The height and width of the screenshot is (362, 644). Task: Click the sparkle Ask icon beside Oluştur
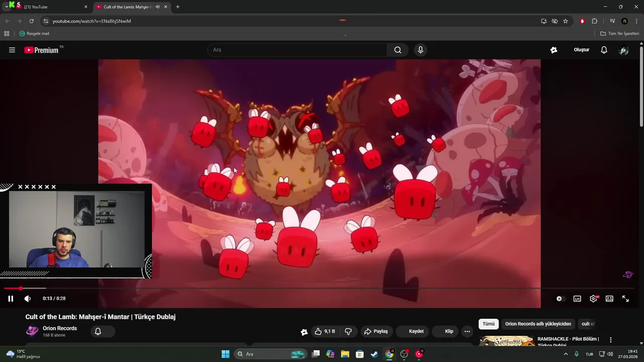click(x=554, y=50)
